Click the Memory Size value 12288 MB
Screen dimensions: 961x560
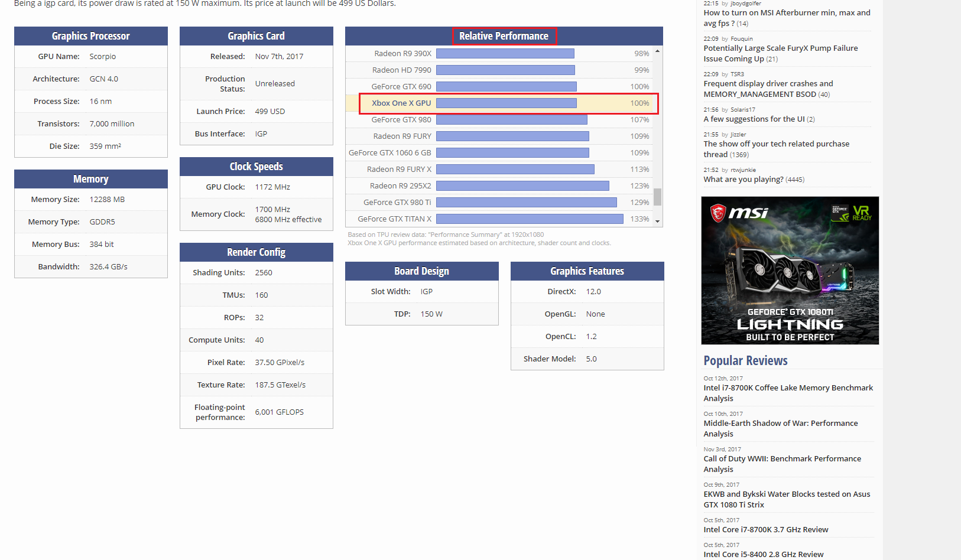107,199
